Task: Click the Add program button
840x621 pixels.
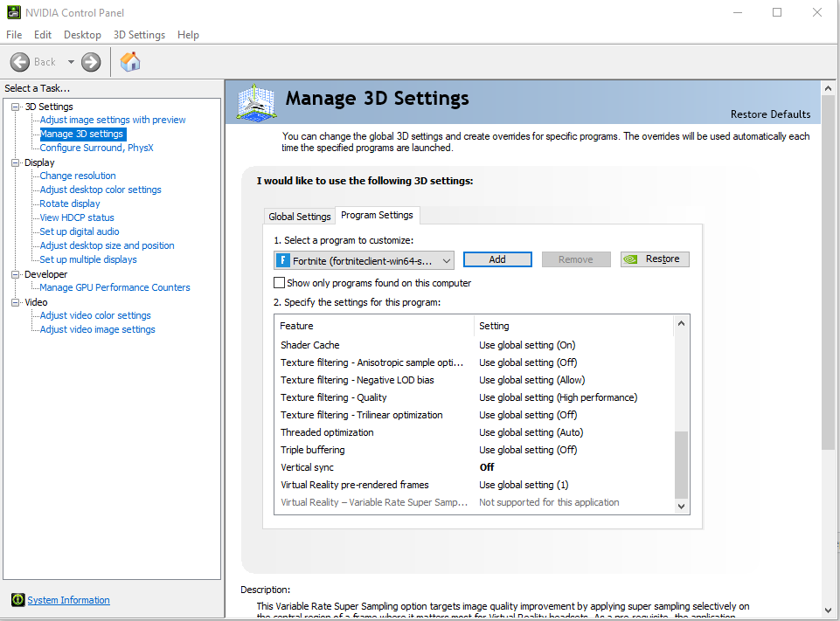Action: [x=497, y=259]
